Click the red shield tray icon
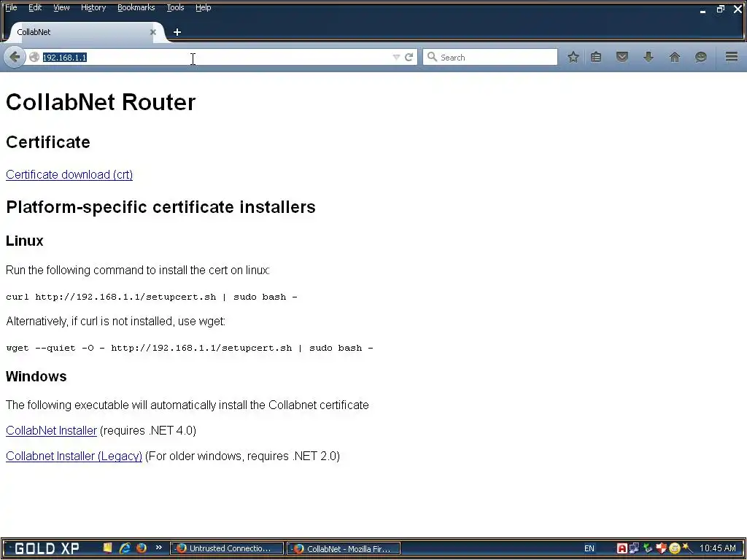747x560 pixels. (661, 548)
